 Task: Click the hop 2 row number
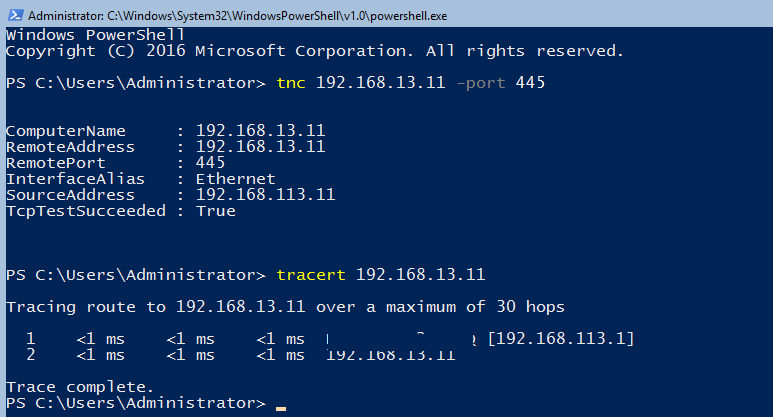[31, 355]
